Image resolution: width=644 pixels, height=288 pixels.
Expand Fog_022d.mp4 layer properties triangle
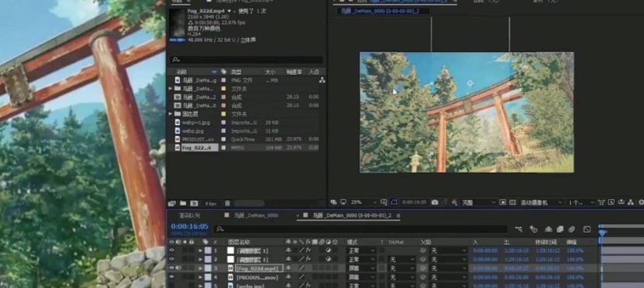tap(201, 269)
